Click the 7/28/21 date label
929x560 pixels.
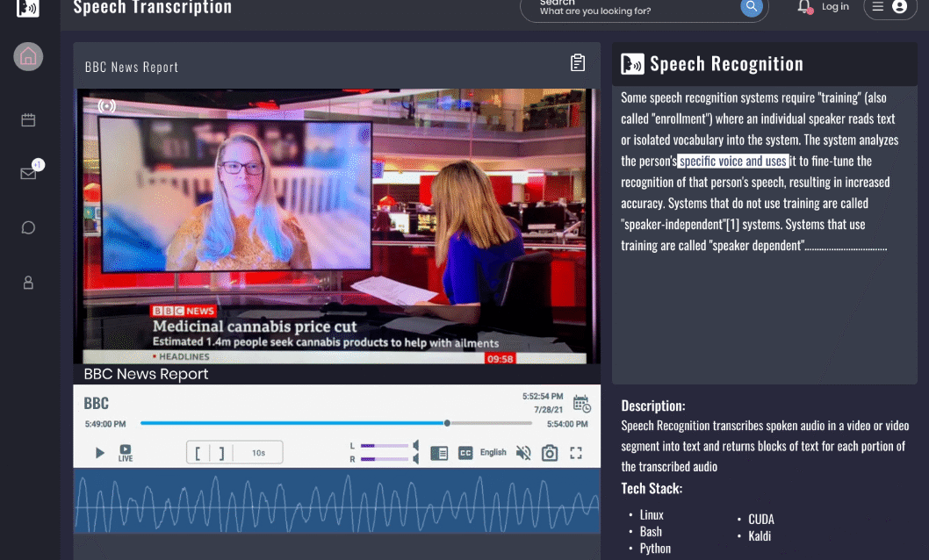[549, 410]
